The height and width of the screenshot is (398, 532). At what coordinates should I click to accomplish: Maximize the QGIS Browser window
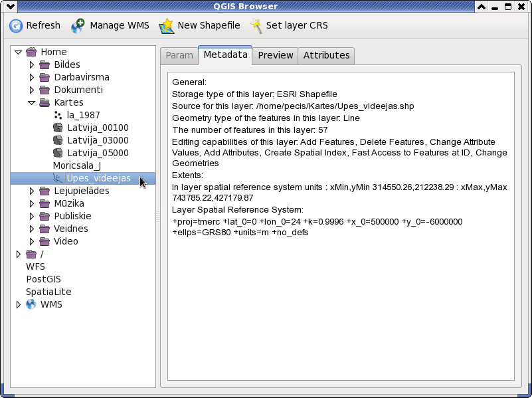(x=508, y=7)
